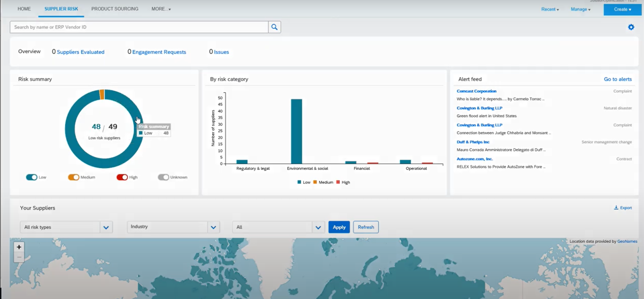Click 'Green flood alert in United States' text
Screen dimensions: 644x299
click(487, 116)
